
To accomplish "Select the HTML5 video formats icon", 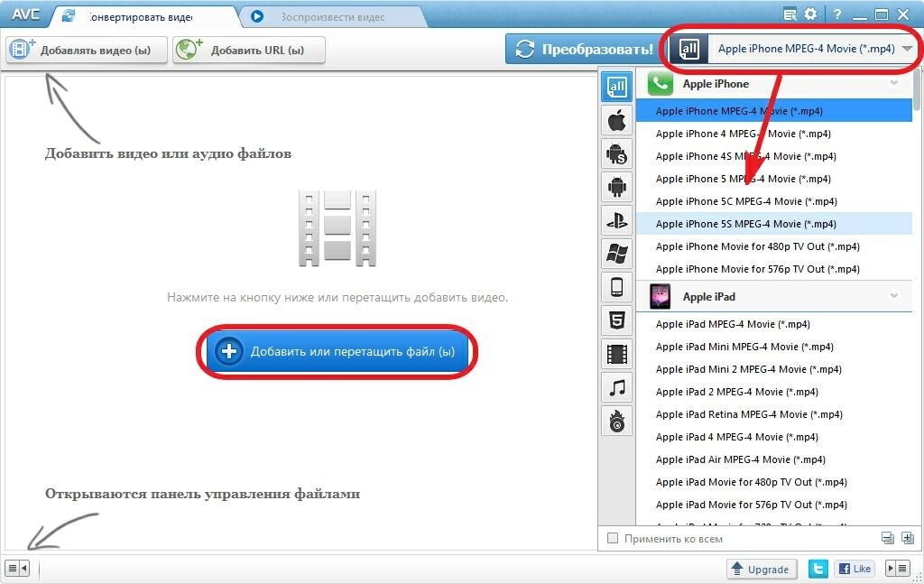I will pyautogui.click(x=617, y=320).
